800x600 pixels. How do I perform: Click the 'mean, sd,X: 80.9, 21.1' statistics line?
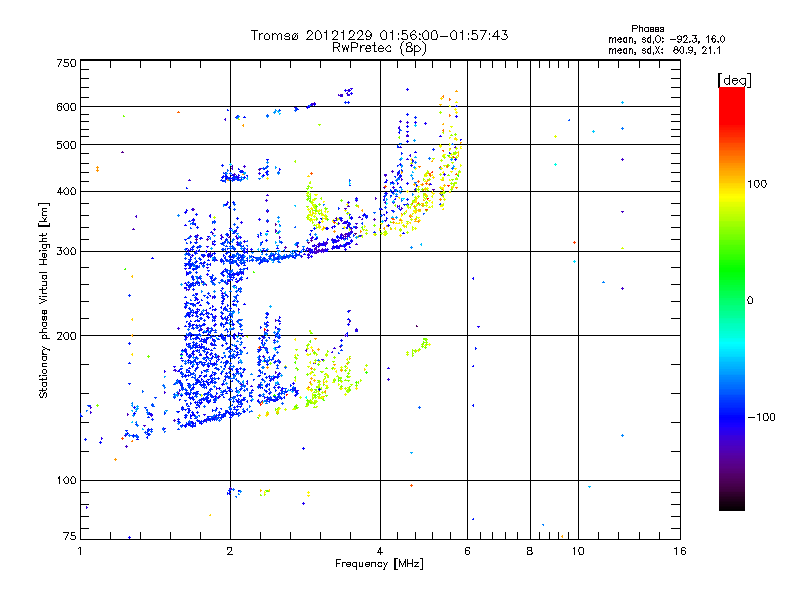coord(664,50)
